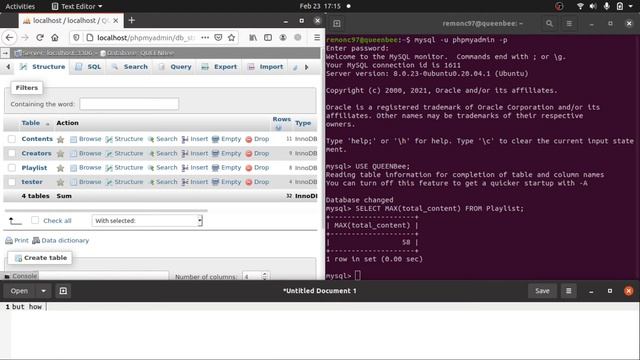Adjust Number of columns stepper
The image size is (640, 360).
point(264,276)
